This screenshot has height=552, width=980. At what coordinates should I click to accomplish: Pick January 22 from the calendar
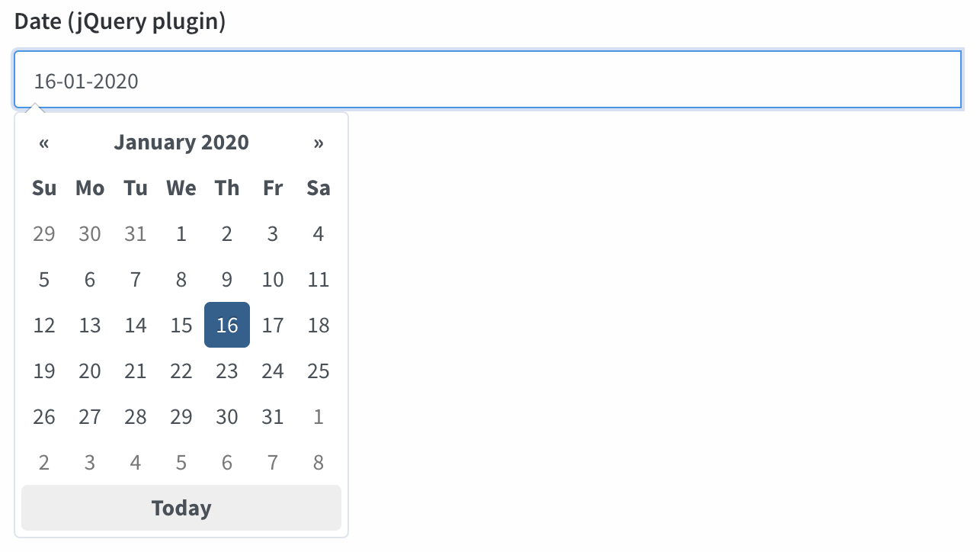pos(181,371)
